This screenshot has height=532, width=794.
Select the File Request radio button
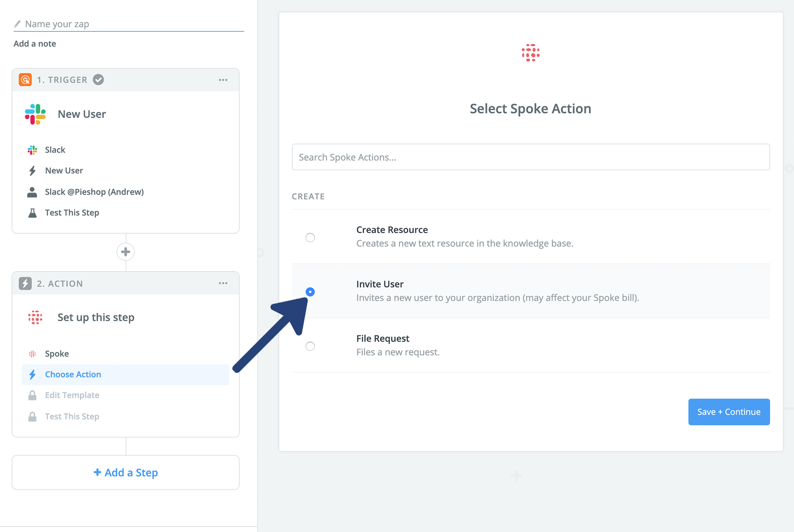pyautogui.click(x=310, y=346)
